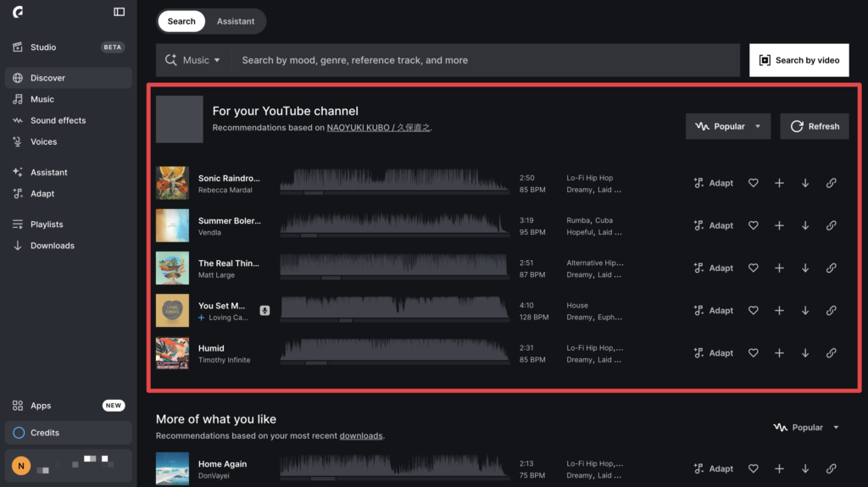Seek within the Sonic Raindrops waveform

tap(395, 181)
